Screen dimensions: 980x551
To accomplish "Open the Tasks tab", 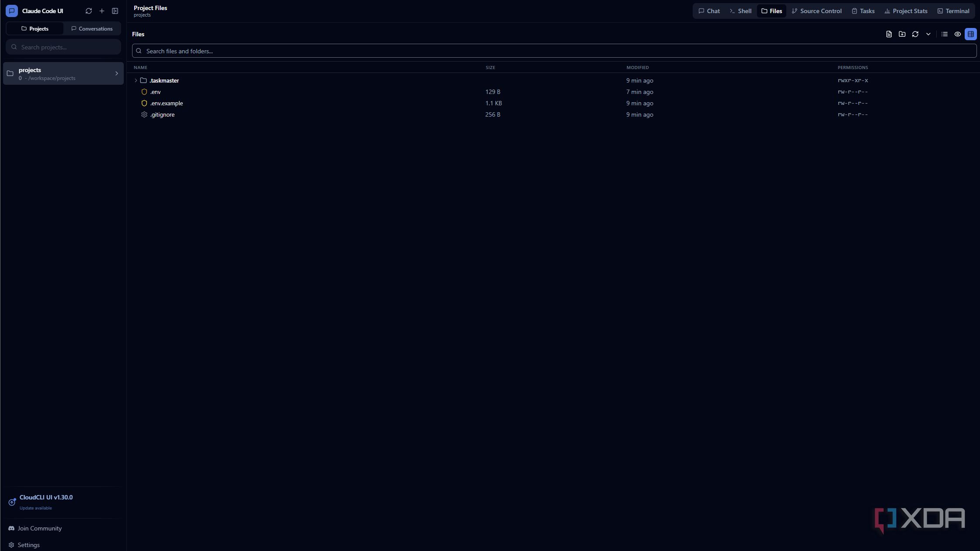I will click(863, 11).
